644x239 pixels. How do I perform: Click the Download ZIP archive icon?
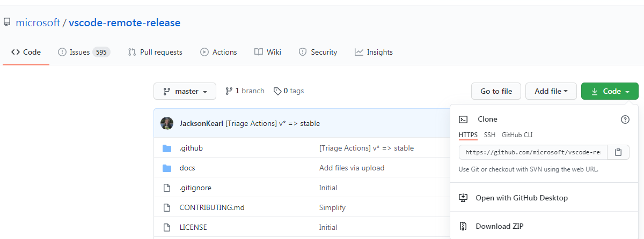click(464, 226)
